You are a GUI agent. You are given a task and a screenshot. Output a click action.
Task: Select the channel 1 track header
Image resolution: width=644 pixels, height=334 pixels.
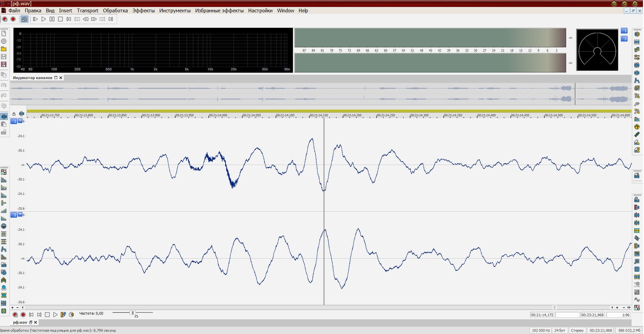(14, 121)
